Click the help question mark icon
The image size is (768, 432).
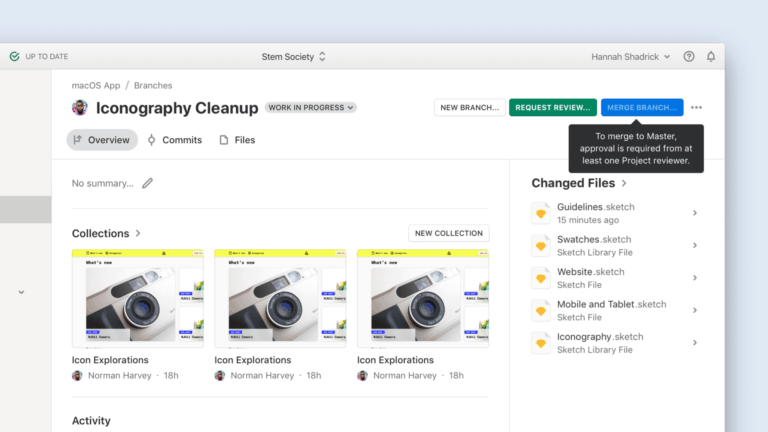coord(689,57)
